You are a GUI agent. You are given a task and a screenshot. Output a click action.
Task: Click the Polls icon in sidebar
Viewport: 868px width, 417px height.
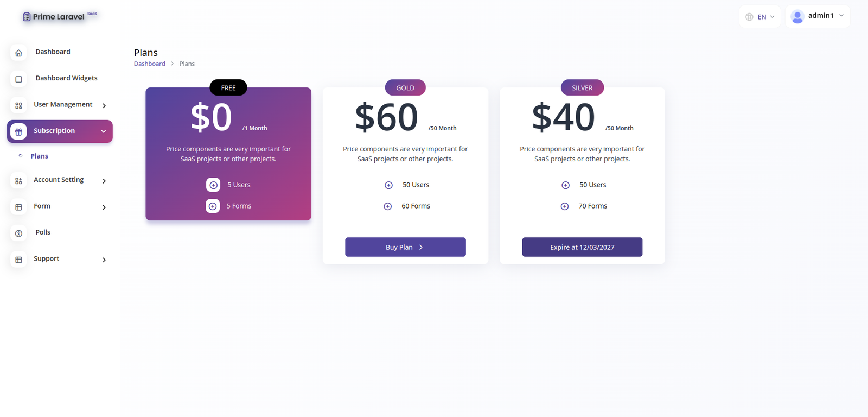[18, 233]
